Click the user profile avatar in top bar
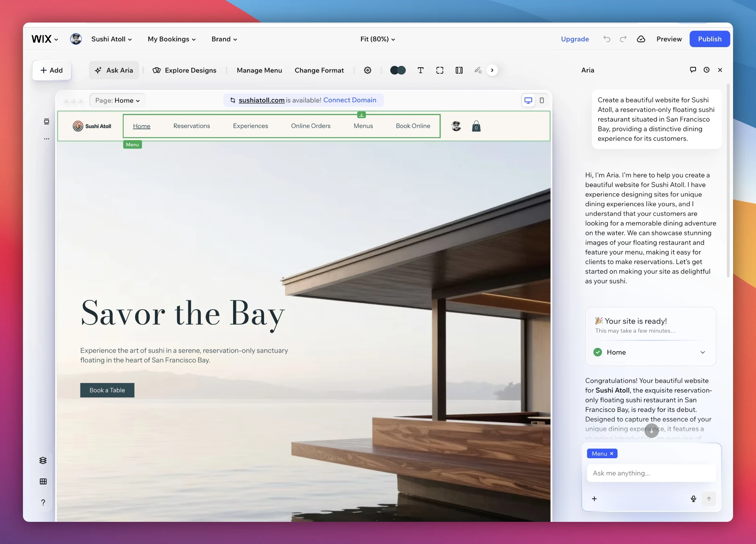 76,39
